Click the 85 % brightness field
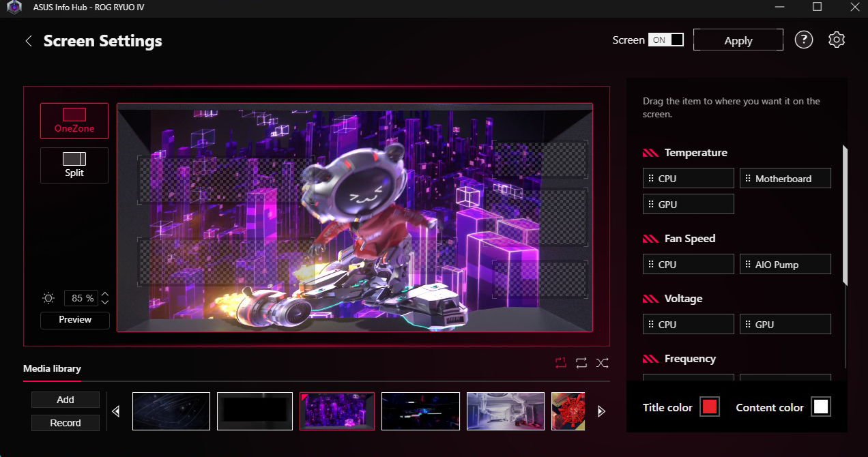 pyautogui.click(x=82, y=298)
